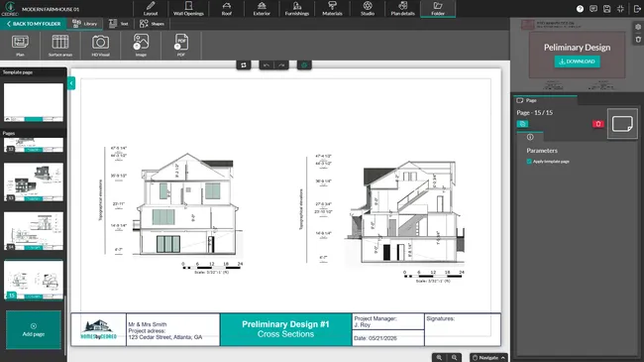
Task: Log out using the exit icon
Action: tap(637, 9)
